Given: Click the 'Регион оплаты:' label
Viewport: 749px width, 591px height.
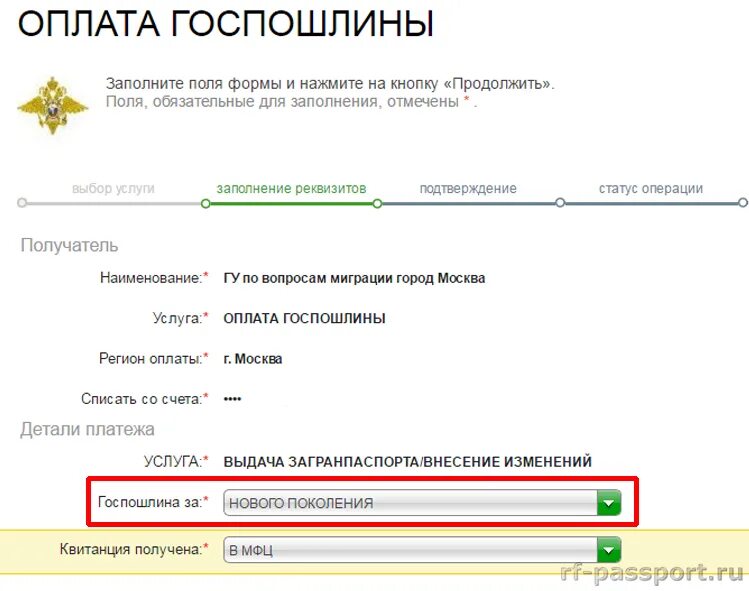Looking at the screenshot, I should click(153, 358).
